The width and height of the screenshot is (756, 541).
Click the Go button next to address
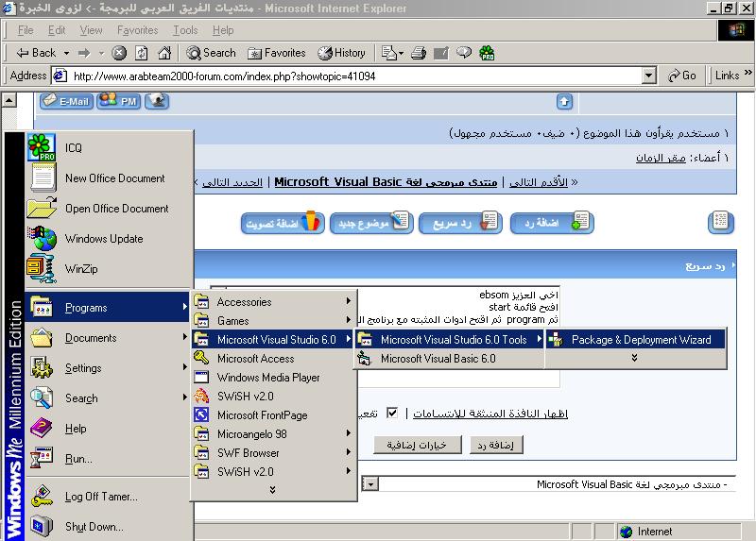[682, 76]
